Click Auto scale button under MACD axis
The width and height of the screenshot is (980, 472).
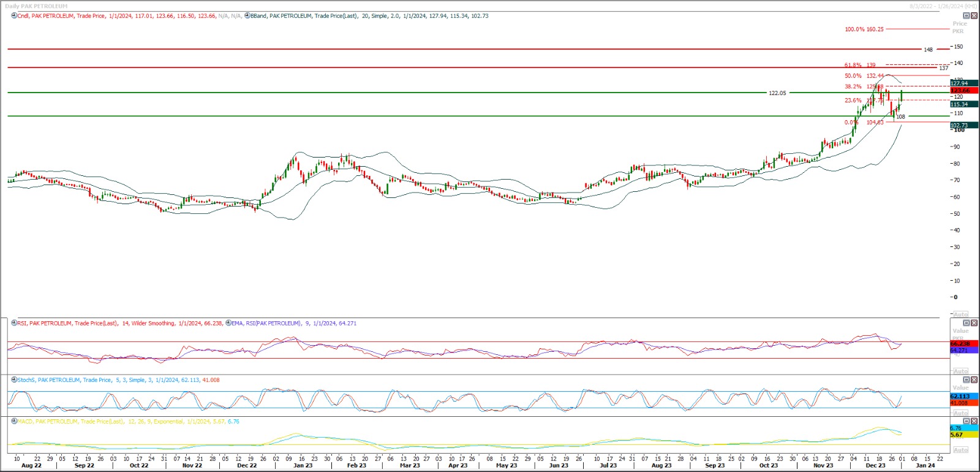(960, 450)
